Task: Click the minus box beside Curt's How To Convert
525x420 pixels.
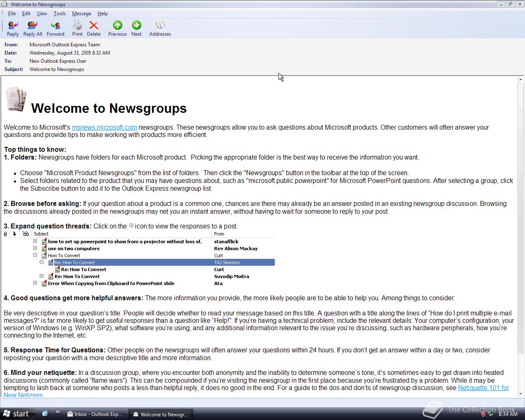Action: [x=35, y=255]
